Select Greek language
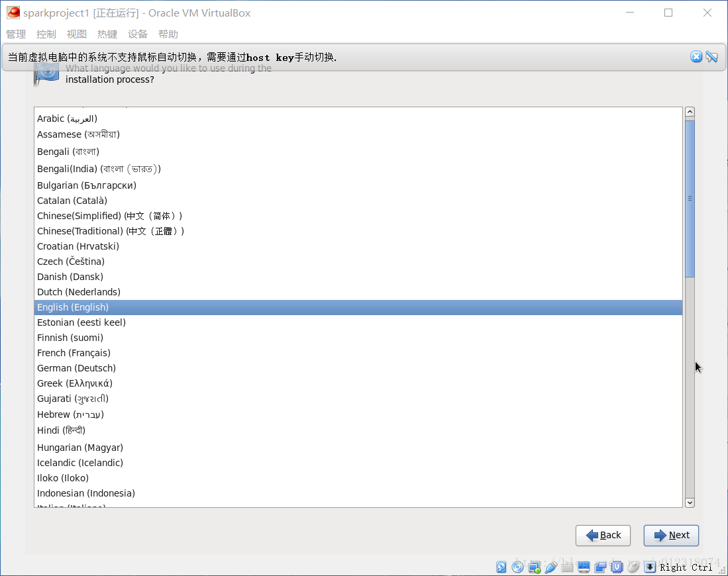This screenshot has height=576, width=728. click(358, 383)
